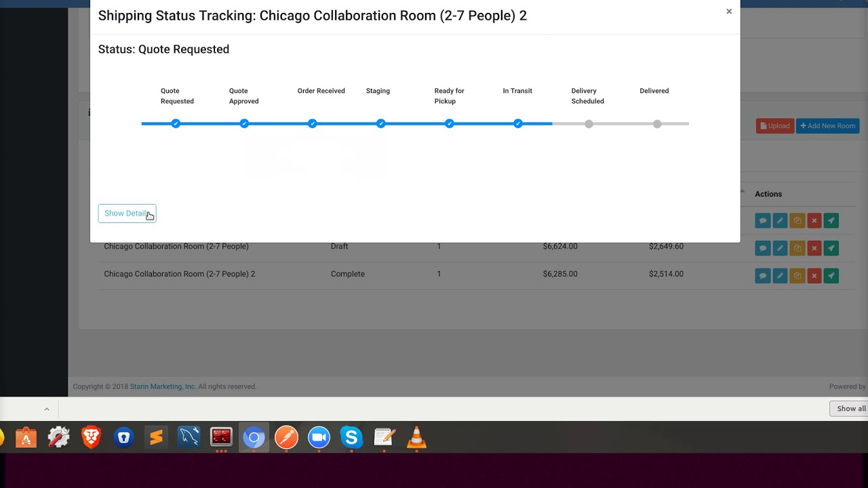Click the grey Delivered step dot
Screen dimensions: 868x488
point(657,124)
